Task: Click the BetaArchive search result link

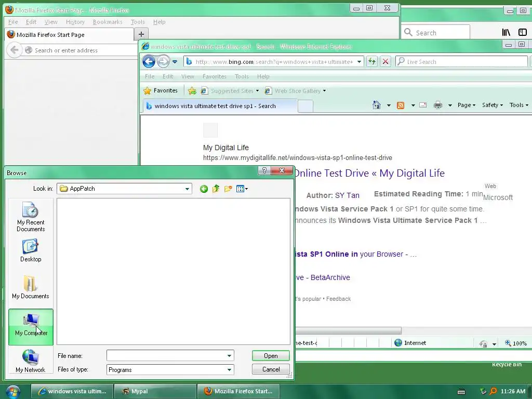Action: [323, 277]
